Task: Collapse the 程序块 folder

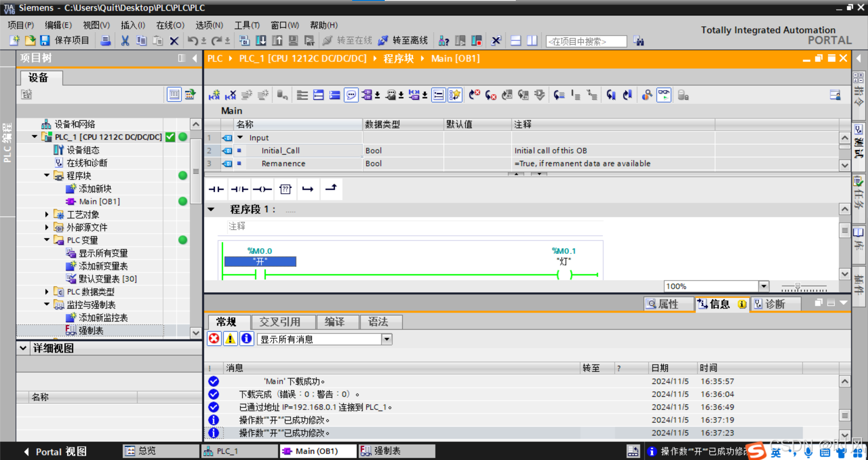Action: pyautogui.click(x=47, y=175)
